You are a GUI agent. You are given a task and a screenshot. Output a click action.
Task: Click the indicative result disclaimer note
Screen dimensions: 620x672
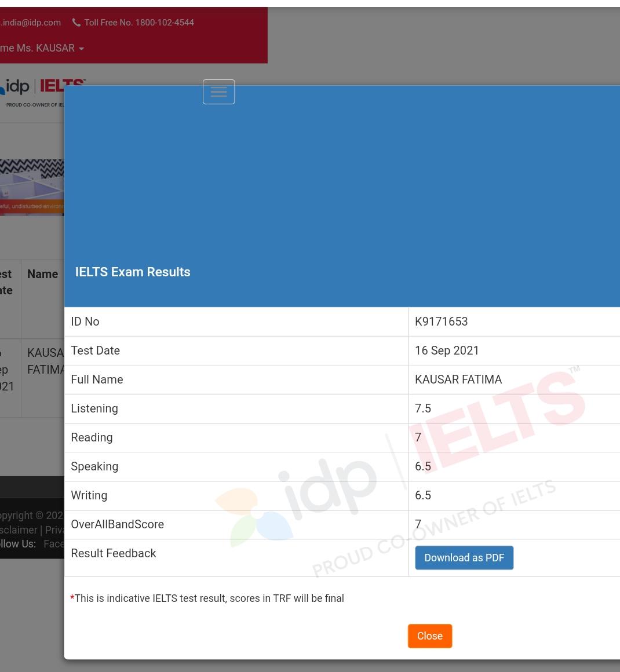tap(209, 598)
